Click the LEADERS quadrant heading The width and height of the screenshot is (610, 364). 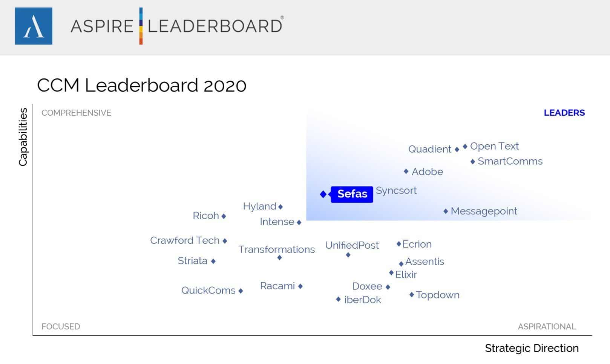[564, 113]
